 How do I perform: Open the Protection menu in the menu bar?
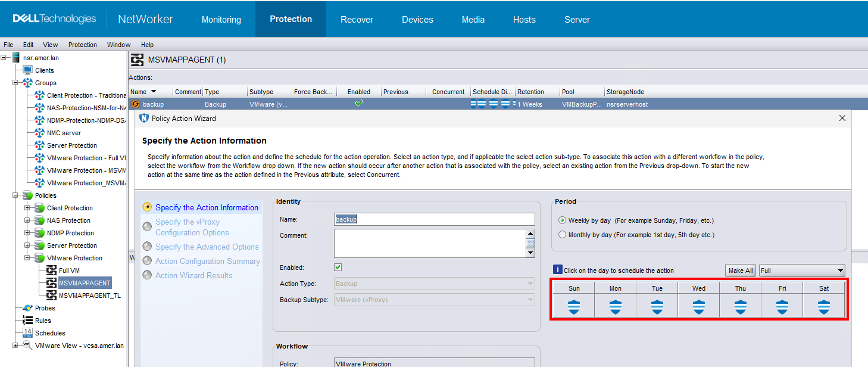coord(82,44)
